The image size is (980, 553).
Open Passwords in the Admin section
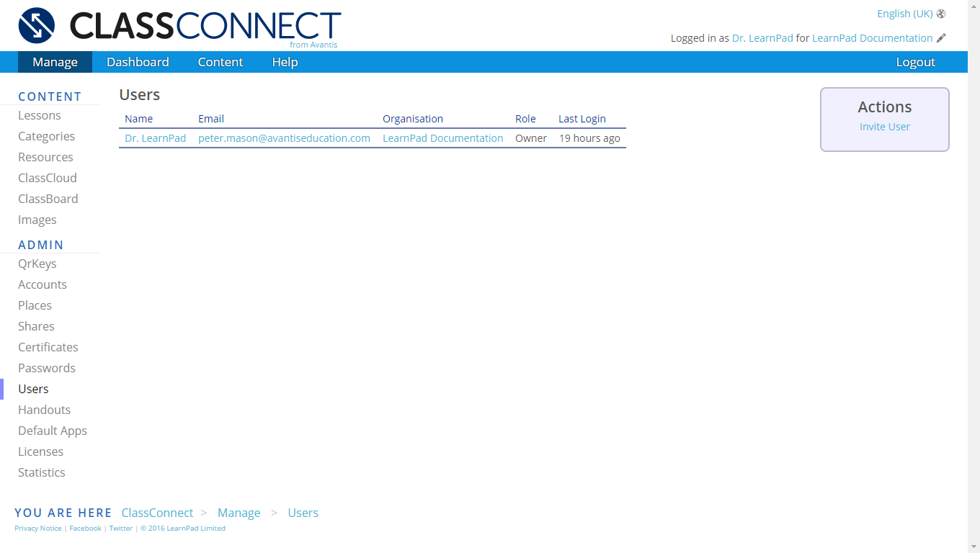coord(47,368)
